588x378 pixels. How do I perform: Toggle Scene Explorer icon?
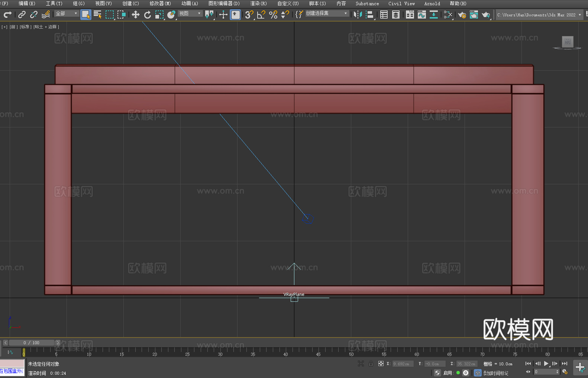pyautogui.click(x=384, y=14)
